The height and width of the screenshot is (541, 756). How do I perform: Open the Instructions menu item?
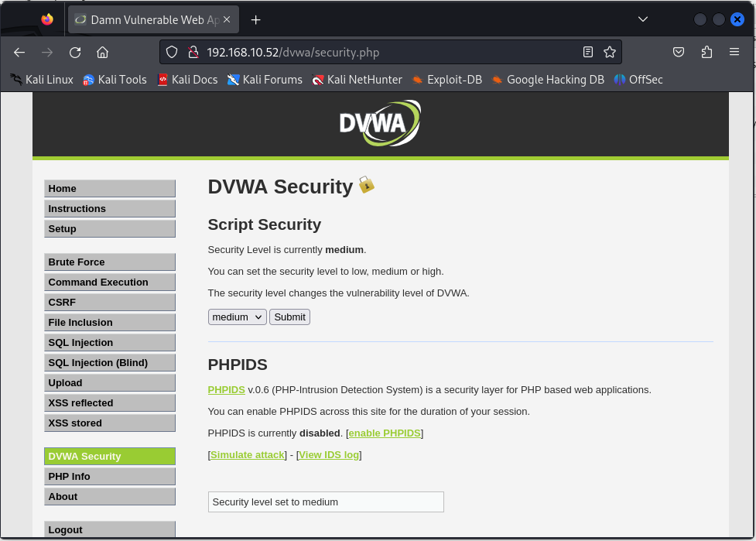pos(110,209)
